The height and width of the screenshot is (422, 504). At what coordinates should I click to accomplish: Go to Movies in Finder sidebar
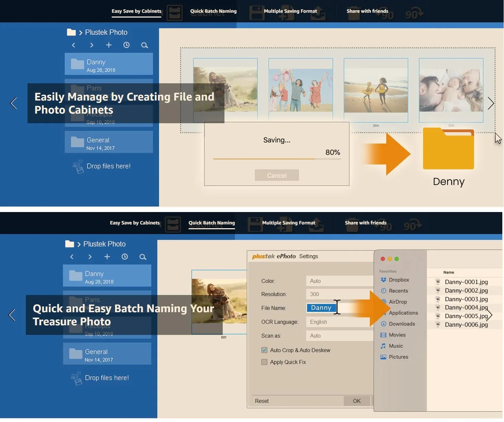tap(397, 335)
